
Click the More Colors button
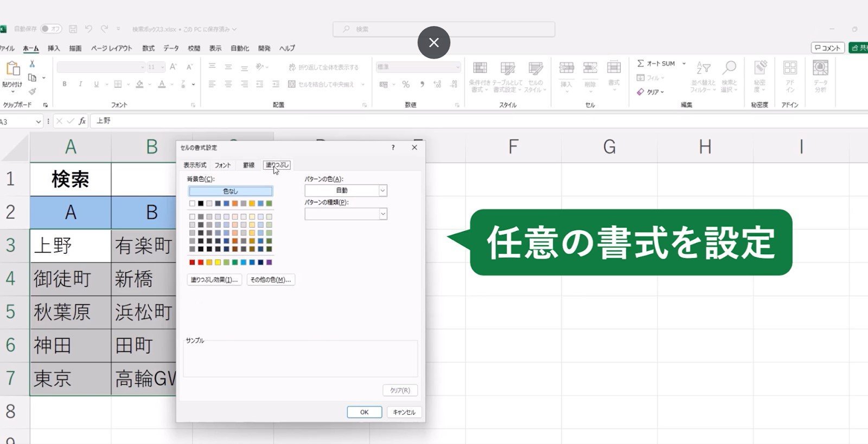click(x=271, y=280)
